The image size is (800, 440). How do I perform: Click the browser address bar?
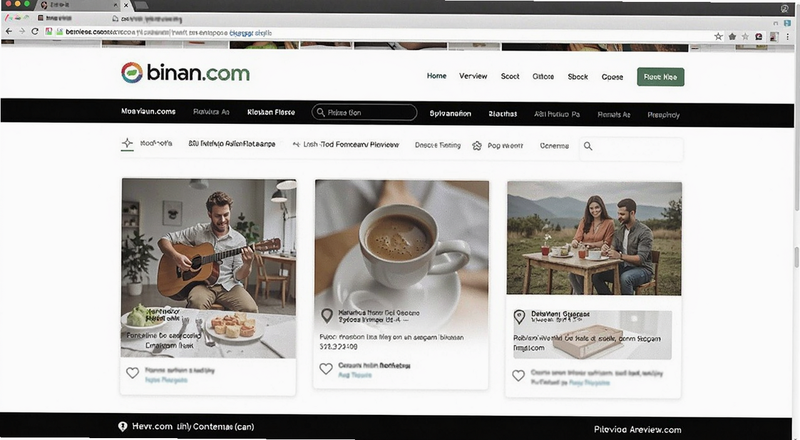coord(378,32)
